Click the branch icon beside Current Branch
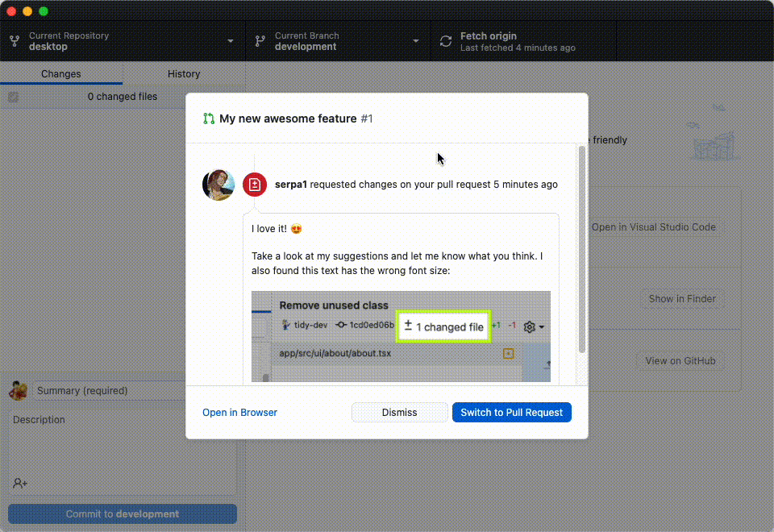The width and height of the screenshot is (774, 532). click(260, 41)
